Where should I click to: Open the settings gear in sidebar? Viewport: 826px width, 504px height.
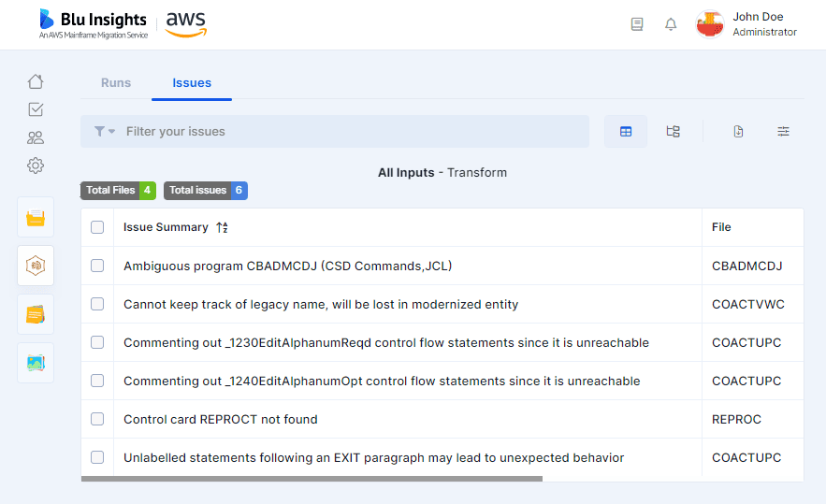tap(36, 166)
